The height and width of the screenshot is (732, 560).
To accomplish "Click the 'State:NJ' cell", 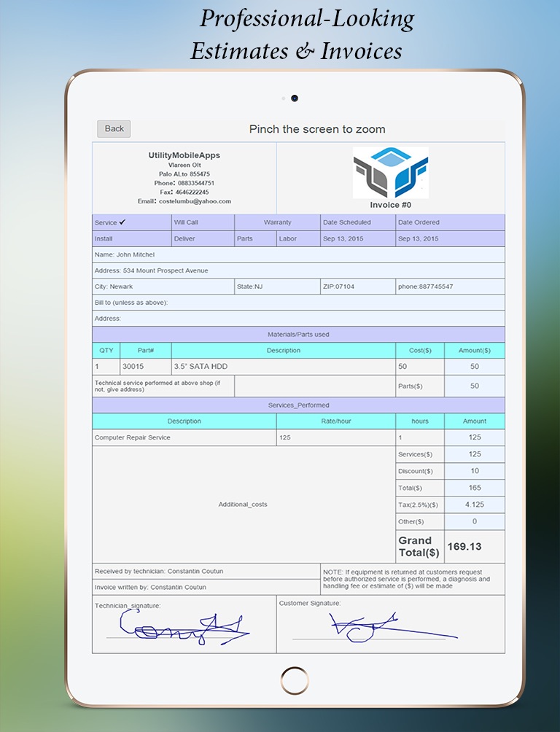I will 277,287.
